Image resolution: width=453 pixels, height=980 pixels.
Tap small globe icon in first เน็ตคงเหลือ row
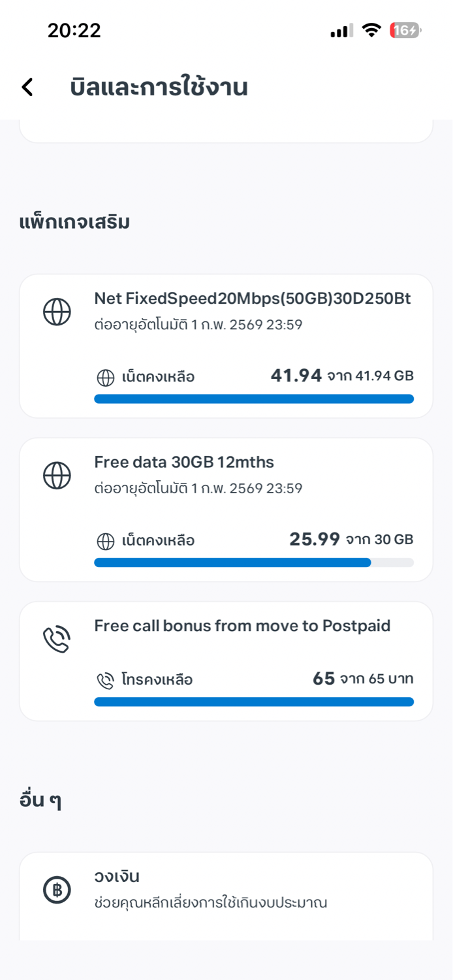pos(106,377)
